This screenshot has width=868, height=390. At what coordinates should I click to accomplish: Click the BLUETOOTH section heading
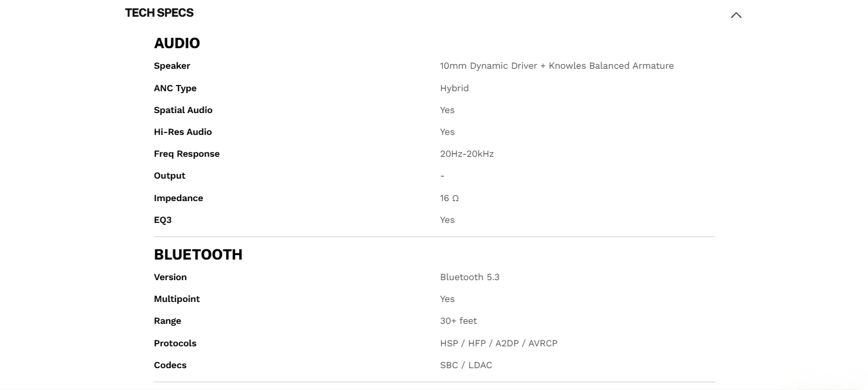[198, 254]
